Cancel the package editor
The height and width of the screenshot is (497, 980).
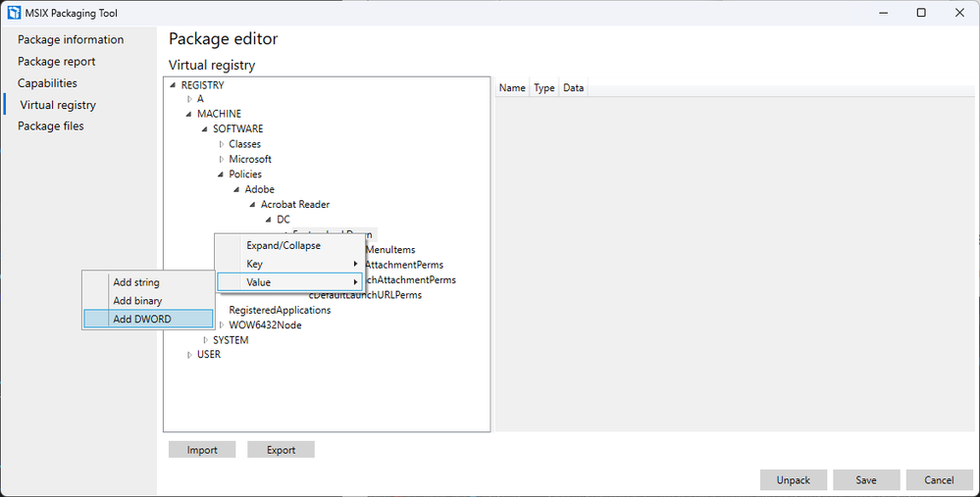coord(940,480)
